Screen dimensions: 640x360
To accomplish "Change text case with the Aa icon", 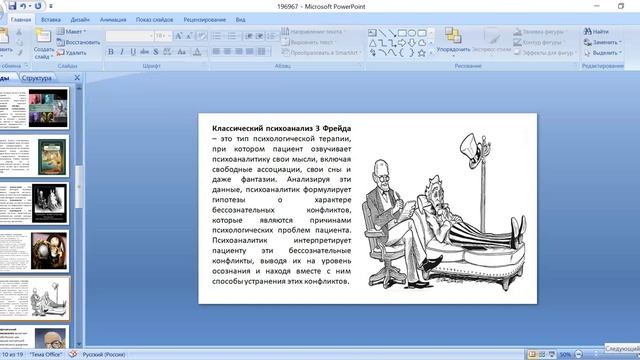I will [182, 52].
